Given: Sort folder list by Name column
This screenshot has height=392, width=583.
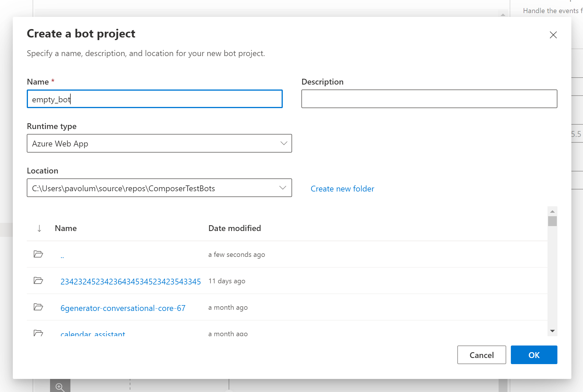Looking at the screenshot, I should [x=66, y=228].
